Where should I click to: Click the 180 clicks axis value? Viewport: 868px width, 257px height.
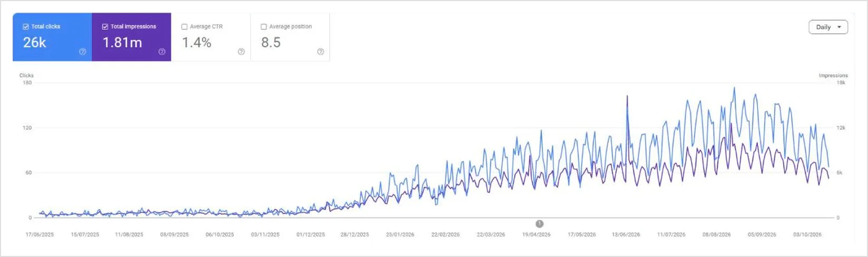pos(27,83)
